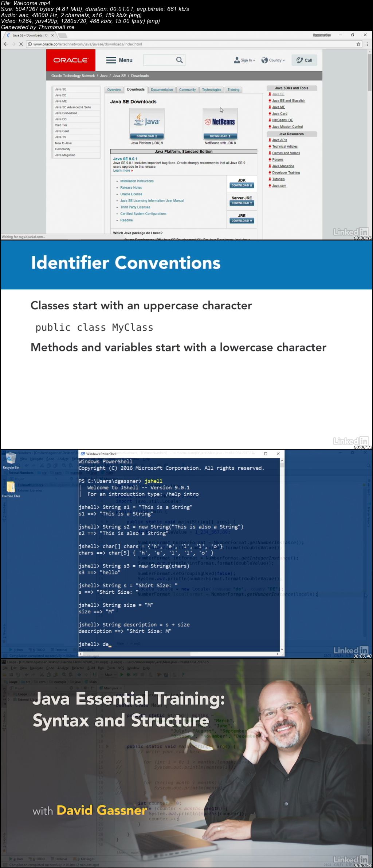
Task: Open the hamburger Menu on Oracle site
Action: click(x=119, y=60)
